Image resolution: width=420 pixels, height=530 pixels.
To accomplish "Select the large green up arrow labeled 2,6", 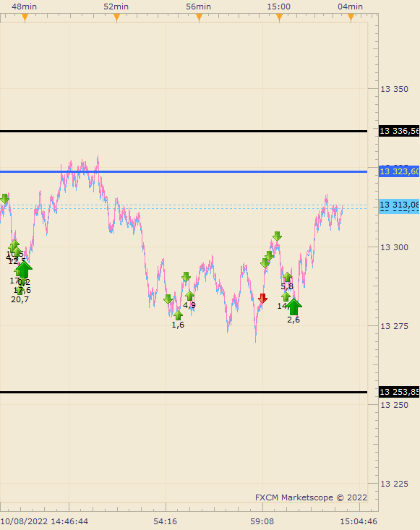I will pyautogui.click(x=293, y=307).
